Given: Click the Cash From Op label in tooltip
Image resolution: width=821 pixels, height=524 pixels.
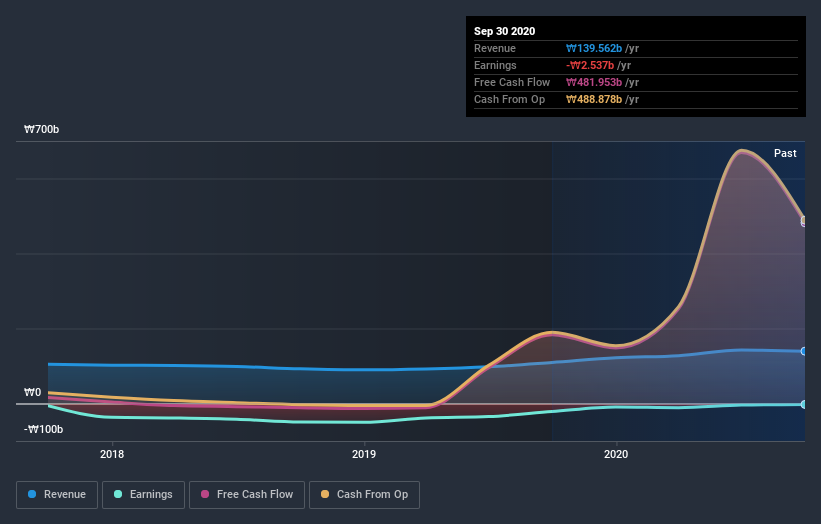Looking at the screenshot, I should tap(509, 99).
